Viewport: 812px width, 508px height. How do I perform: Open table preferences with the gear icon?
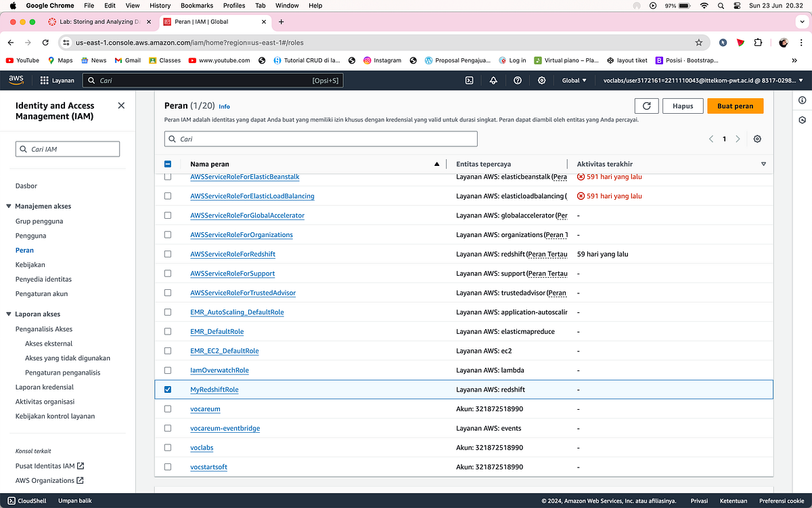pos(757,138)
